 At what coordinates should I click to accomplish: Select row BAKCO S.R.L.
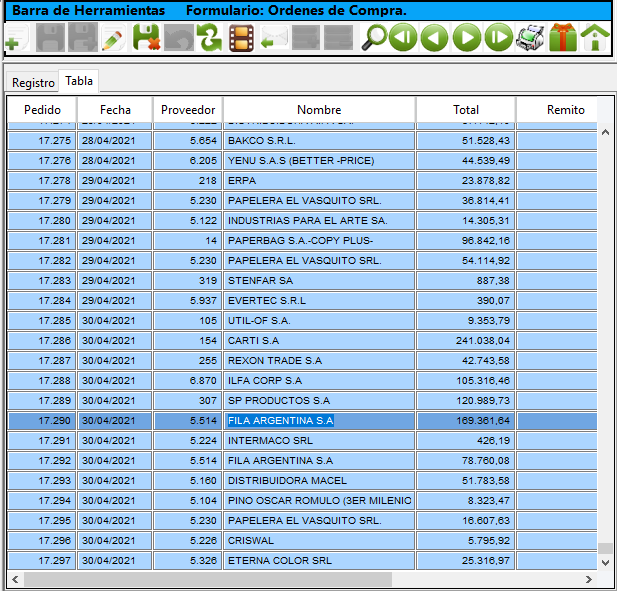[302, 141]
